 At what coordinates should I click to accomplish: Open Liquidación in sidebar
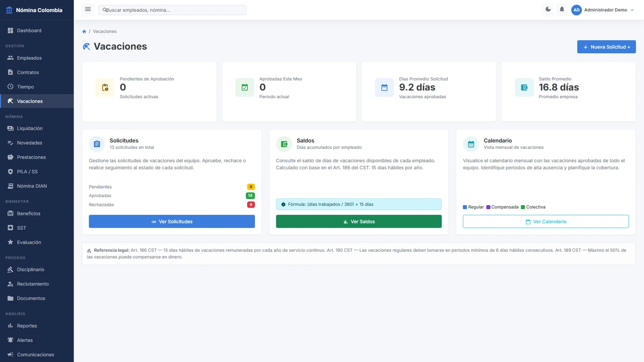[37, 128]
